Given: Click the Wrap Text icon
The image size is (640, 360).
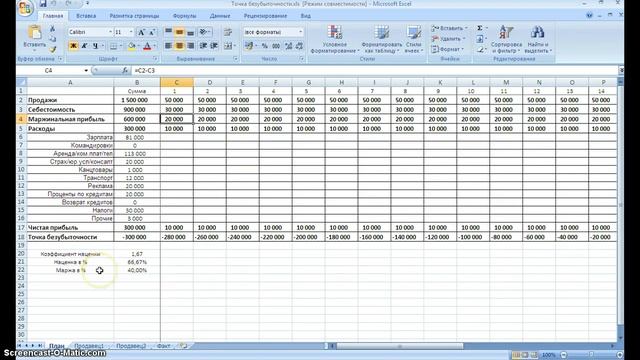Looking at the screenshot, I should point(228,32).
